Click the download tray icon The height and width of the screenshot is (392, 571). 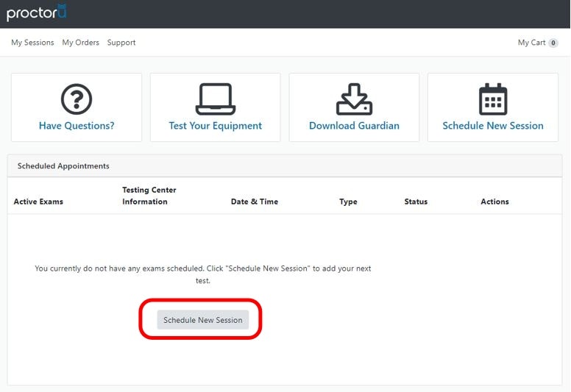pyautogui.click(x=354, y=99)
